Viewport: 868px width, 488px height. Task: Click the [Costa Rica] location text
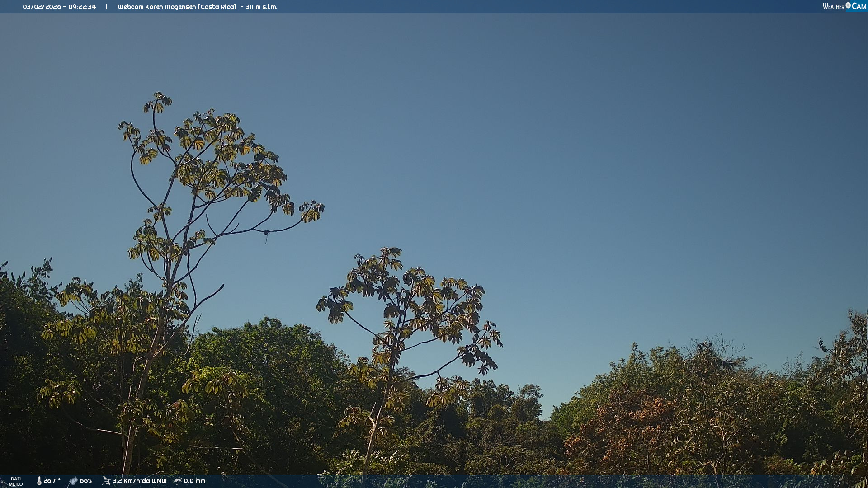coord(217,7)
